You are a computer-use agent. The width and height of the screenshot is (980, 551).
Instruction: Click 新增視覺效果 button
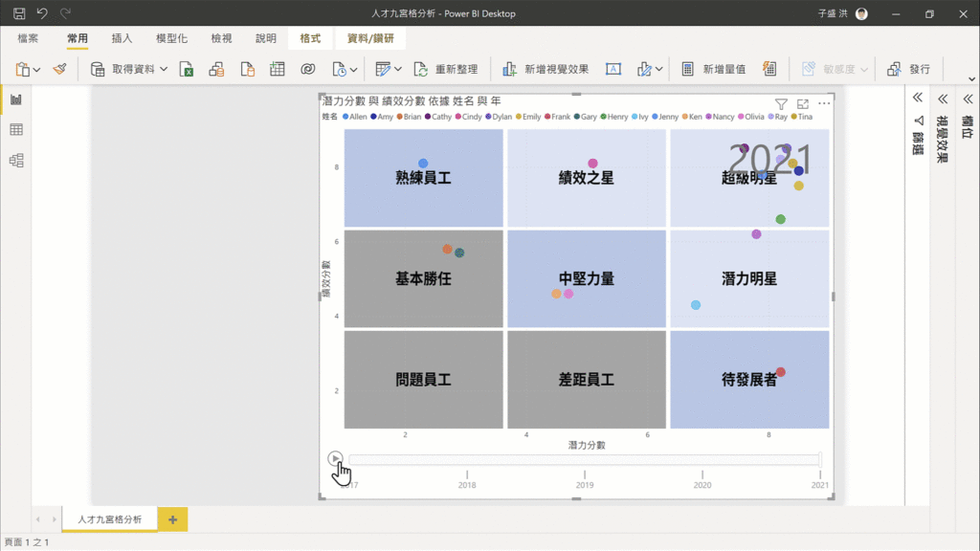pos(546,69)
